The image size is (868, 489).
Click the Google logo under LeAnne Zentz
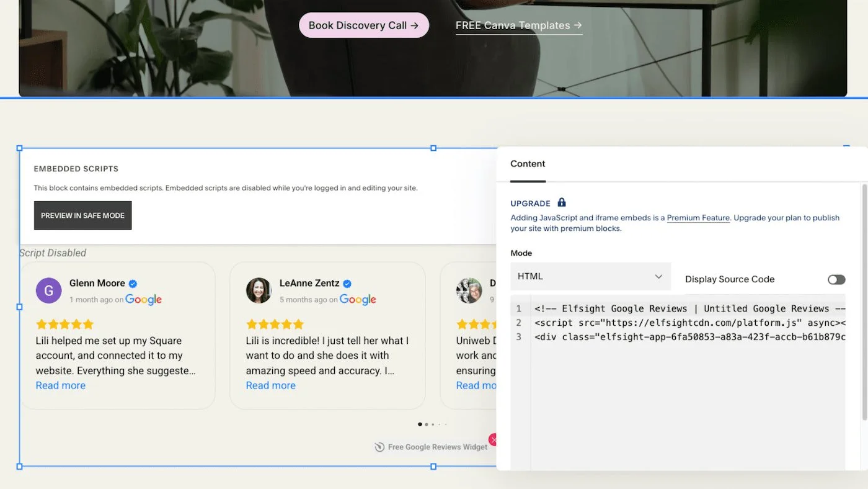point(358,300)
